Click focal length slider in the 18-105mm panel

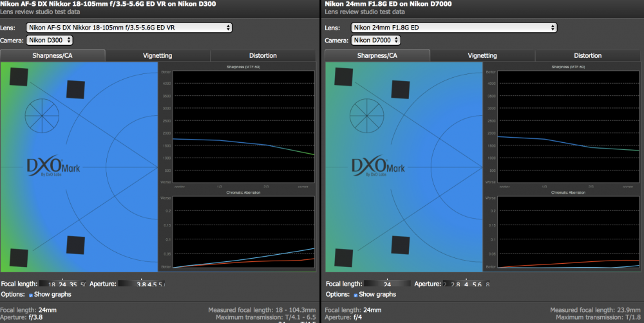coord(62,284)
